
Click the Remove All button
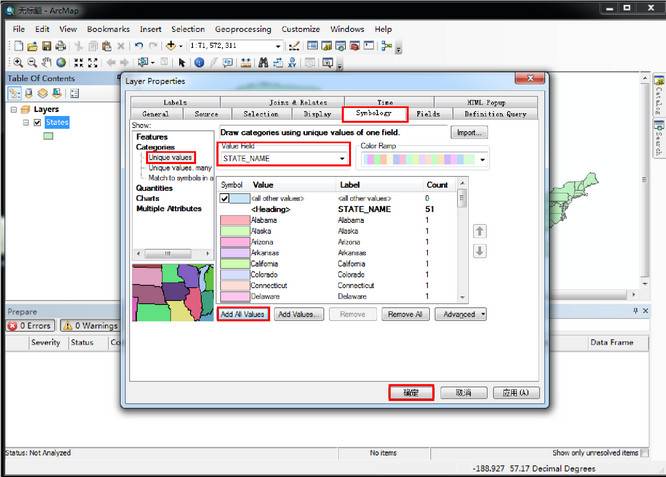tap(405, 314)
